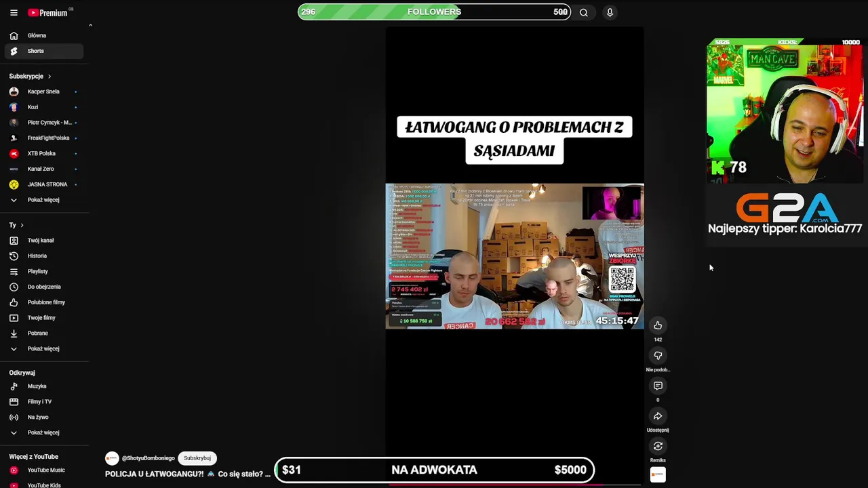Open YouTube Kids link

tap(45, 485)
